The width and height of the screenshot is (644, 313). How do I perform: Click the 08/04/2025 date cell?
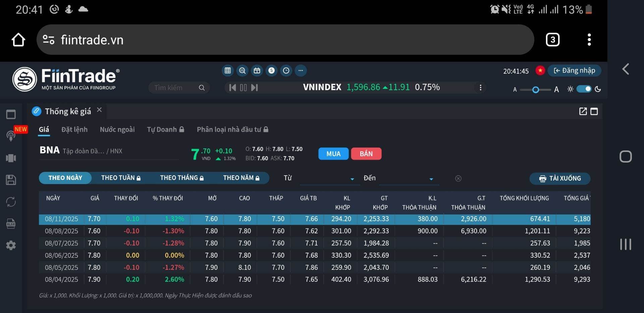tap(61, 279)
